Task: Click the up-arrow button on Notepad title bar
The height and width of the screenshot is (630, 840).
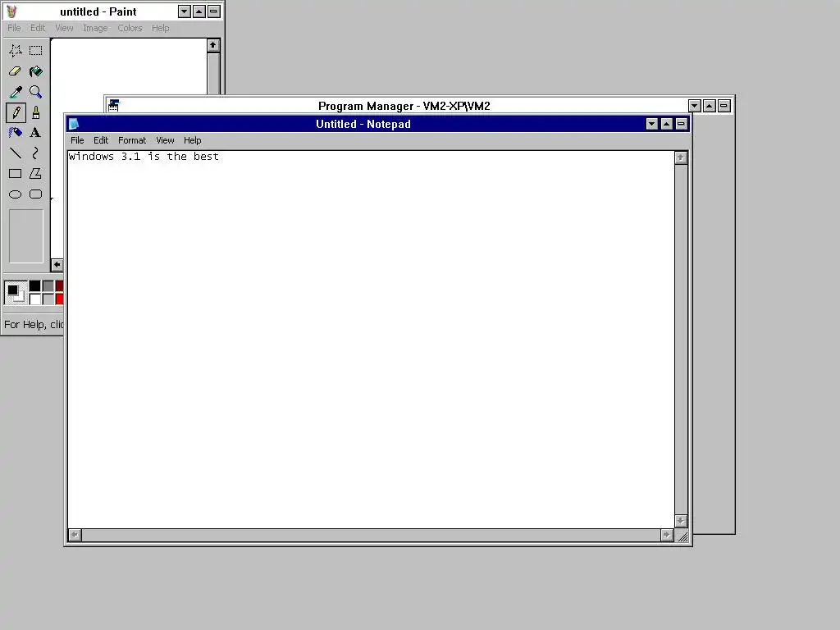Action: [x=666, y=124]
